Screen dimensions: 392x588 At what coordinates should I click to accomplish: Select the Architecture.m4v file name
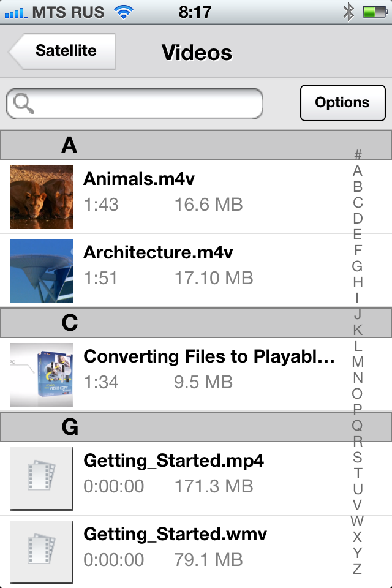[158, 253]
